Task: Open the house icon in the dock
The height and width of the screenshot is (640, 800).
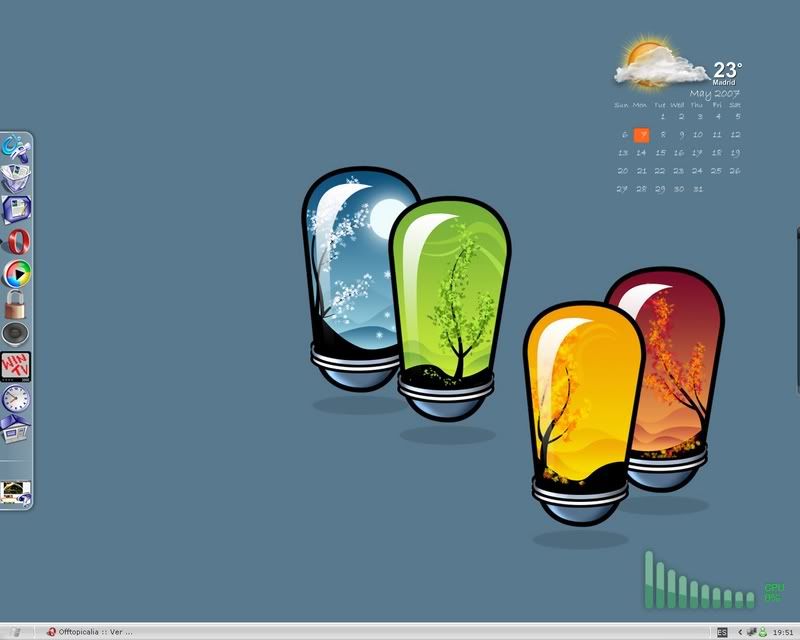Action: point(15,428)
